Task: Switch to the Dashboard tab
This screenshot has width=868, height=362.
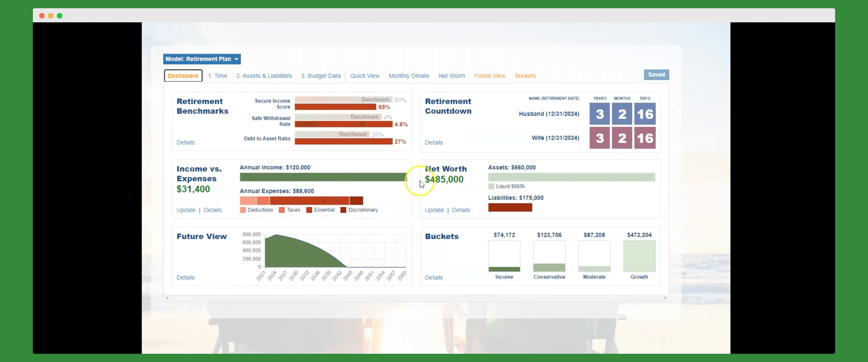Action: [x=183, y=76]
